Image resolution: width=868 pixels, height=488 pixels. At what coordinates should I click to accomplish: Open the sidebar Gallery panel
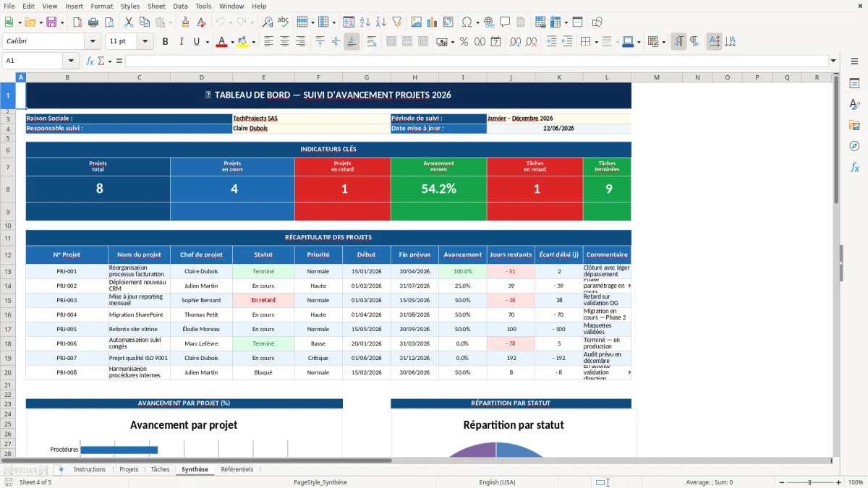(x=854, y=125)
